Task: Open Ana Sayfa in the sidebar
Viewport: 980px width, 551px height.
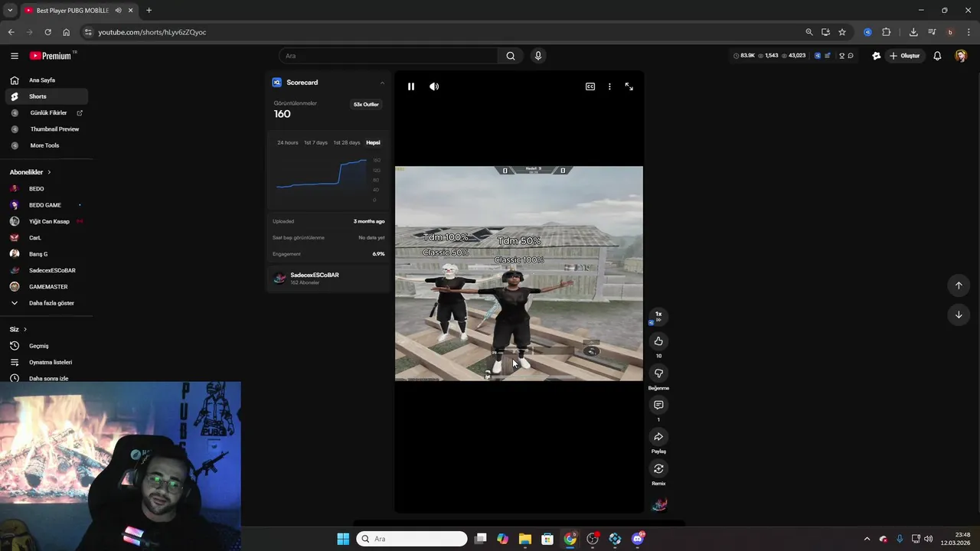Action: coord(47,80)
